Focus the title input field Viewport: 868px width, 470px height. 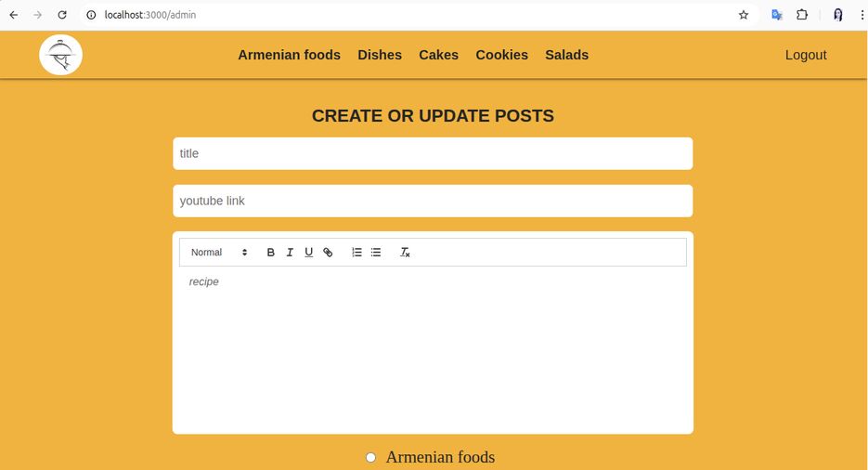point(433,153)
